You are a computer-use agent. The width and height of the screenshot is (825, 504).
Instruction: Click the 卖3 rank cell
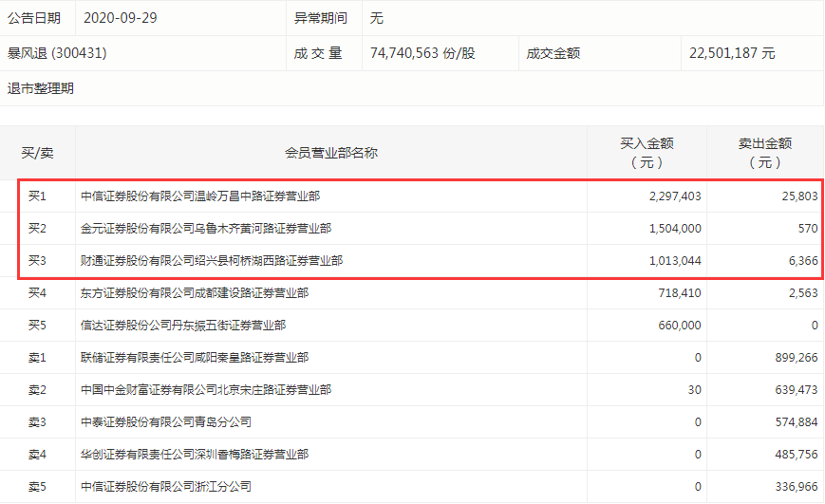[x=37, y=422]
